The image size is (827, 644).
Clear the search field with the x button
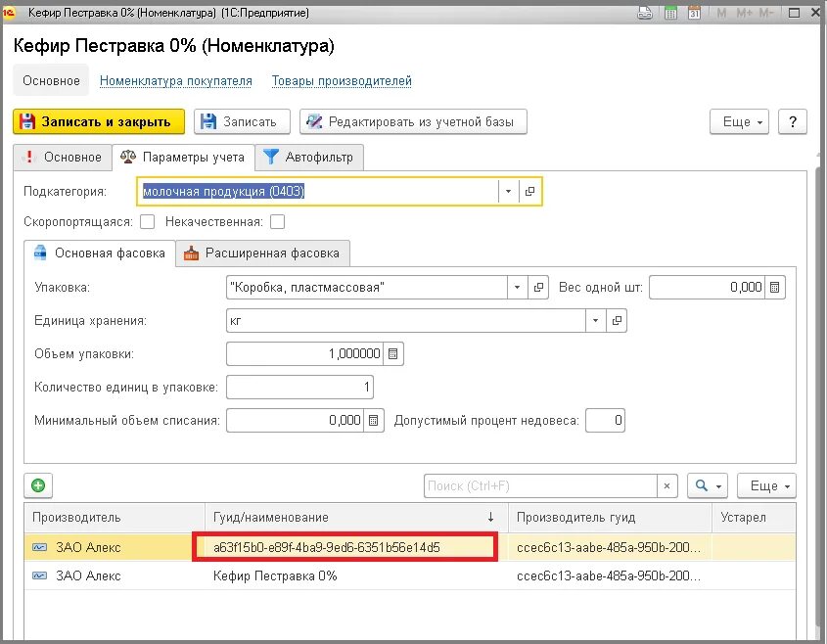[x=666, y=485]
